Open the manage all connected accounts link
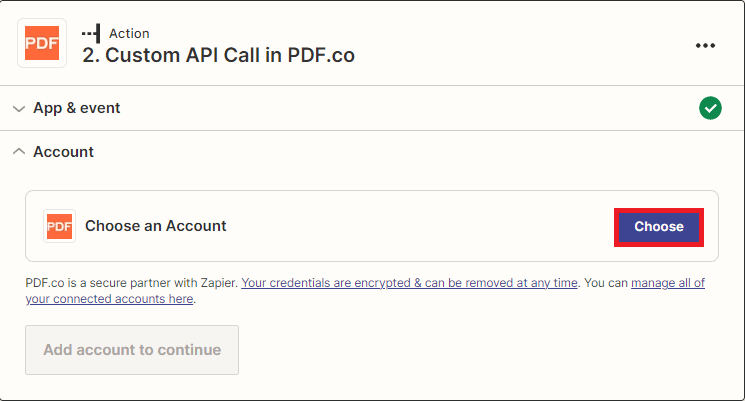745x401 pixels. 667,283
